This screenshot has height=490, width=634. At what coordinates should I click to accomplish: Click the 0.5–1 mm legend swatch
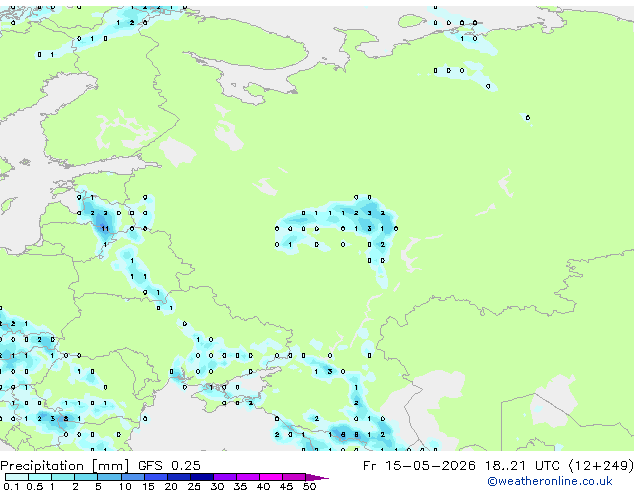[40, 477]
